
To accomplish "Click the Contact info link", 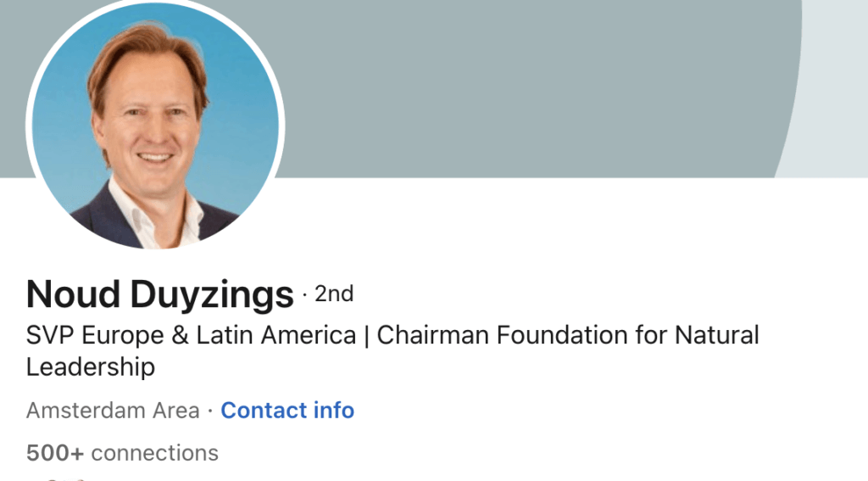I will click(287, 411).
